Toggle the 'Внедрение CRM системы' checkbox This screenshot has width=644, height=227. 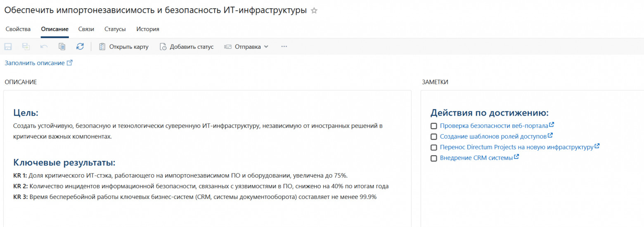[x=434, y=158]
